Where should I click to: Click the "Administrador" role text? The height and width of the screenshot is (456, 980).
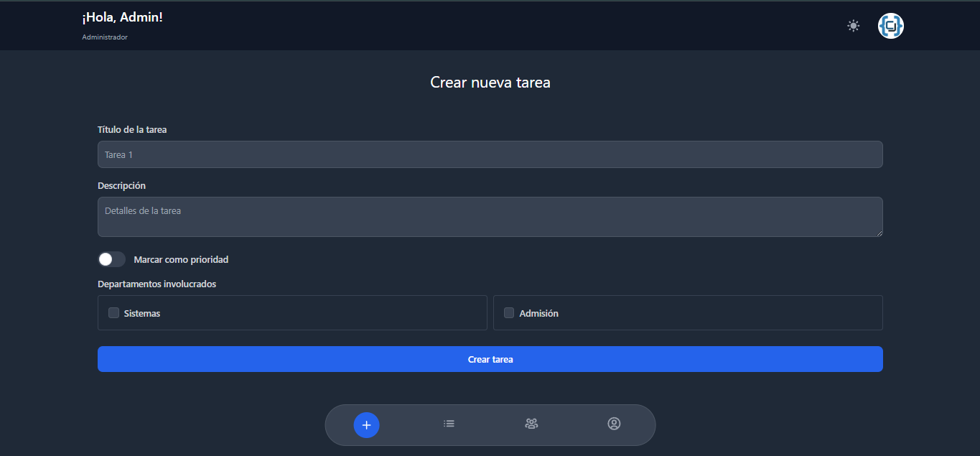pyautogui.click(x=105, y=37)
